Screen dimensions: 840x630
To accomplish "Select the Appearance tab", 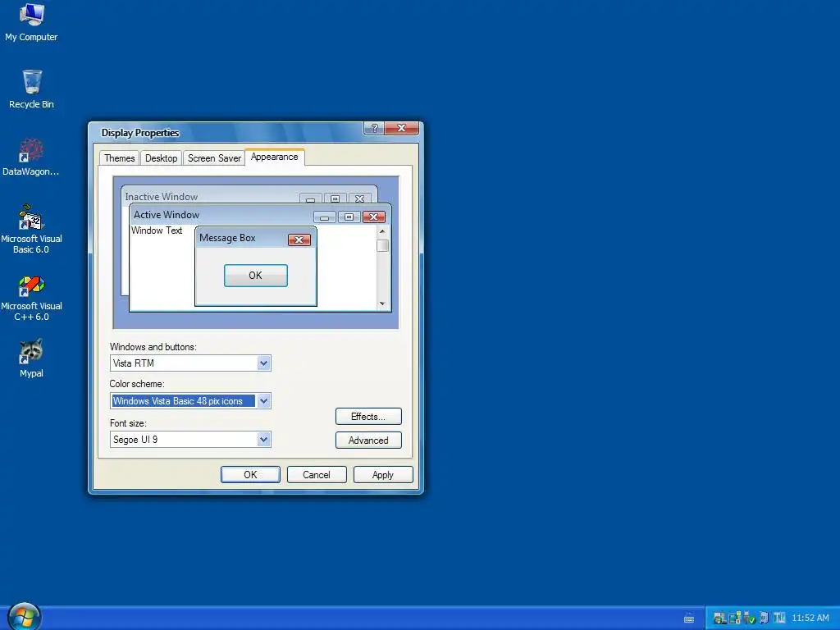I will [x=274, y=157].
